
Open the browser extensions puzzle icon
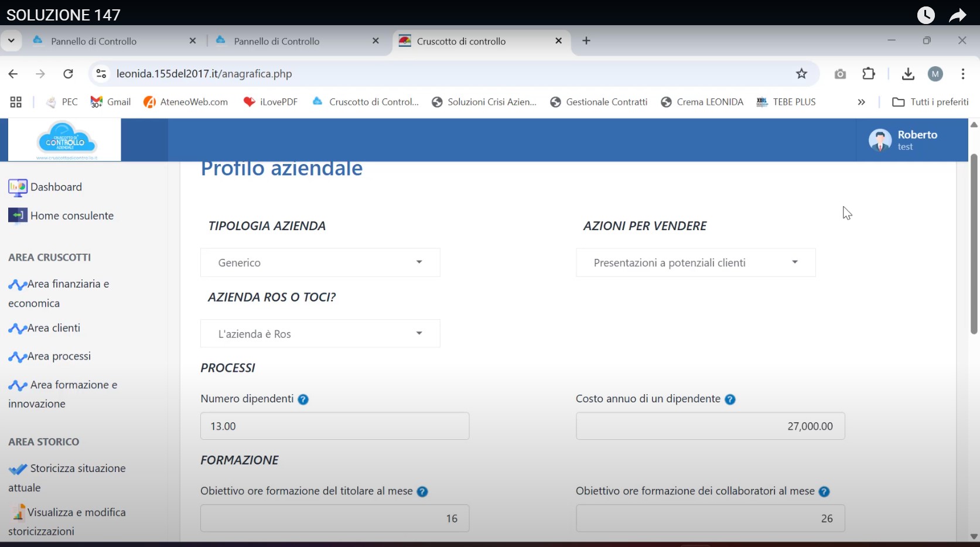[x=868, y=74]
